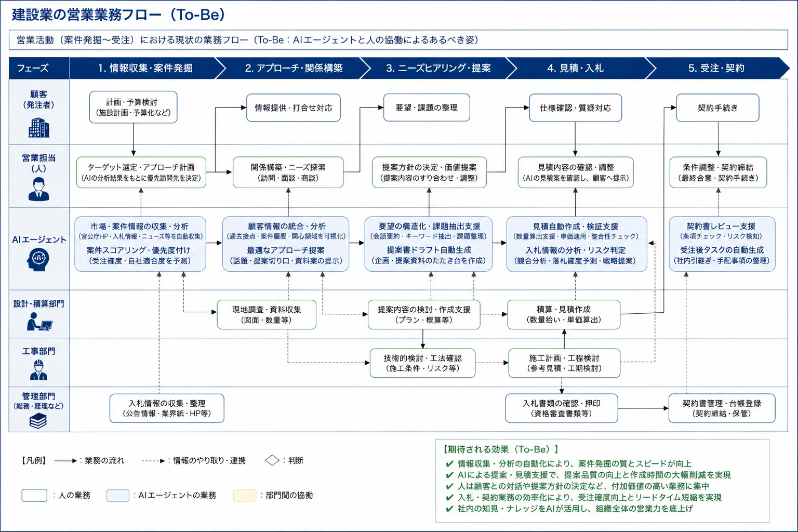Click the 提案方針の決定・価値提案 box
This screenshot has width=798, height=532.
click(x=429, y=172)
